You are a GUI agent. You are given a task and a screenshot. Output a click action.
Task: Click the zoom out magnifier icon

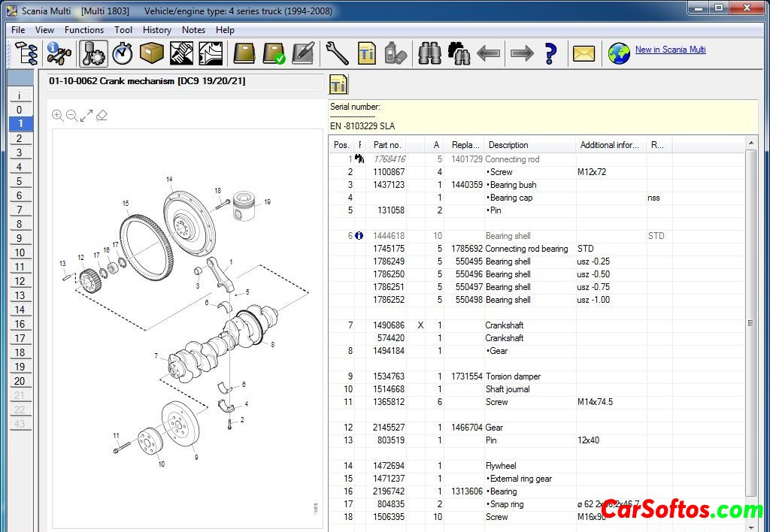point(72,116)
